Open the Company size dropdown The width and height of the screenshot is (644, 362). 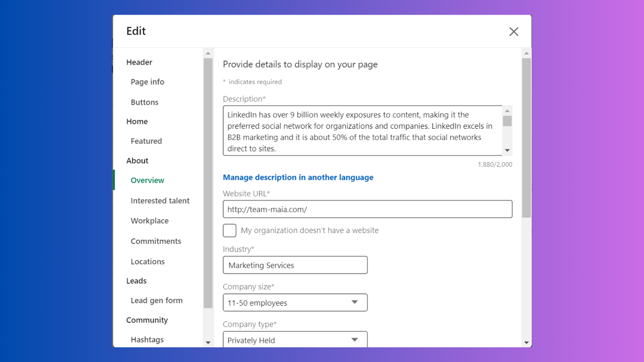click(x=295, y=302)
